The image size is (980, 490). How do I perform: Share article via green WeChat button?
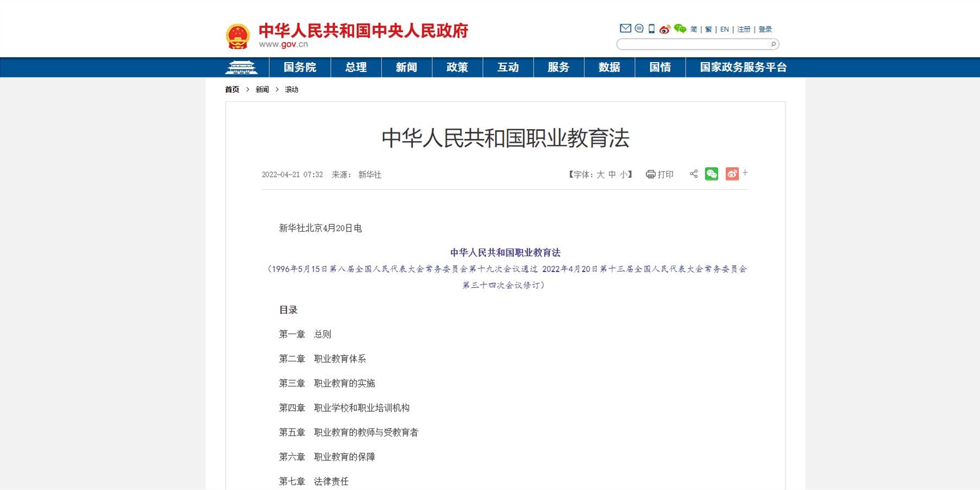coord(711,174)
